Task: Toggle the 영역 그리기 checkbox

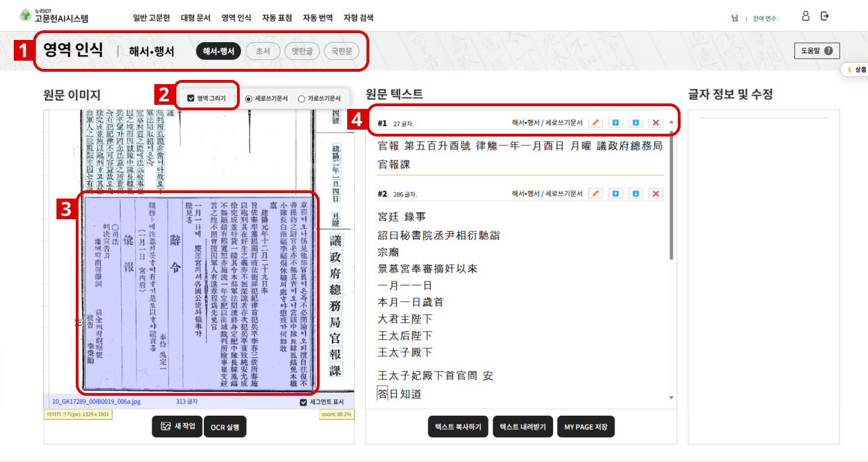Action: tap(191, 99)
